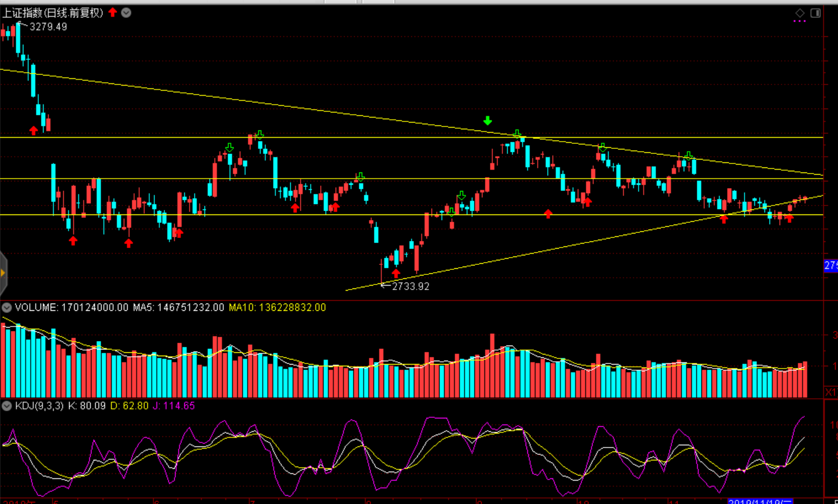This screenshot has width=838, height=504.
Task: Expand the left sidebar via orange arrow handle
Action: point(3,273)
